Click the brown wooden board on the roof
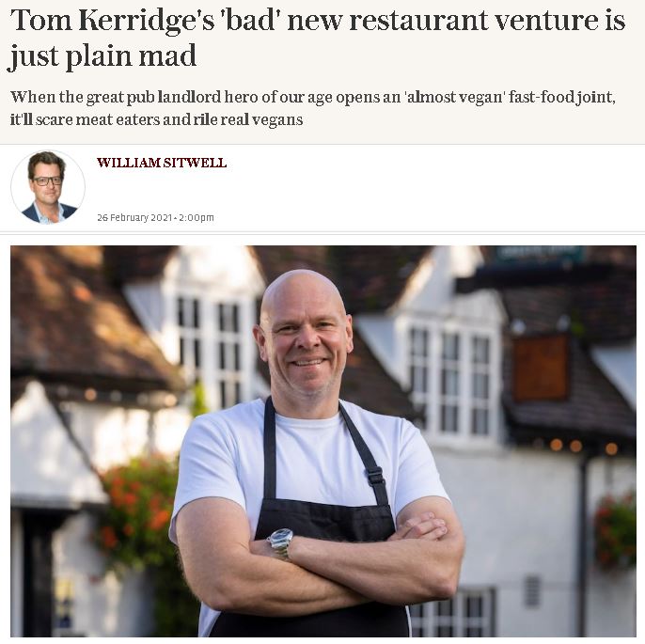Screen dimensions: 645x644 click(542, 369)
